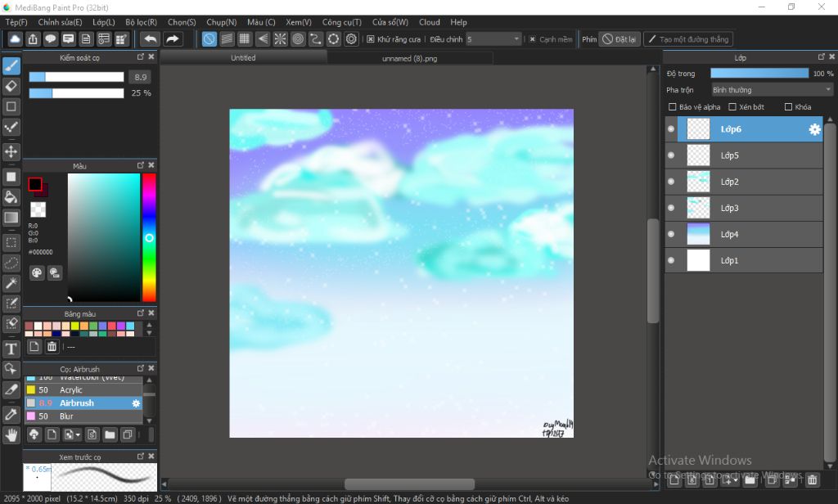Select the Brush tool in left toolbar
This screenshot has width=838, height=504.
[x=11, y=65]
